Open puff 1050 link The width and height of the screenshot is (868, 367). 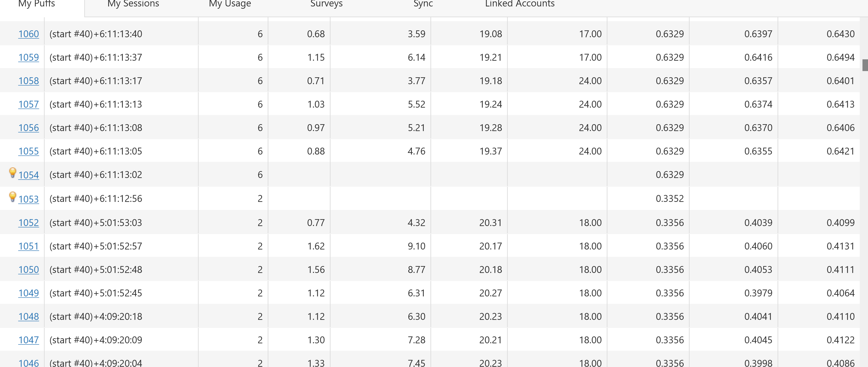coord(29,270)
